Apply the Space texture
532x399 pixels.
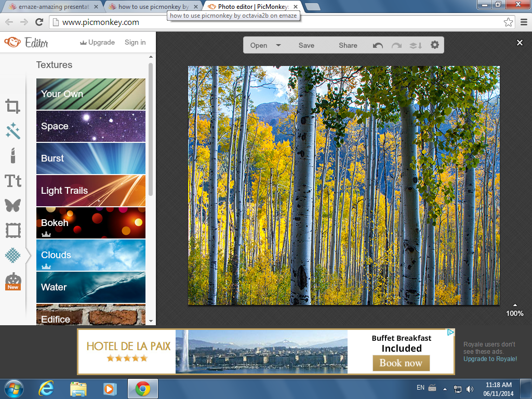click(x=90, y=126)
